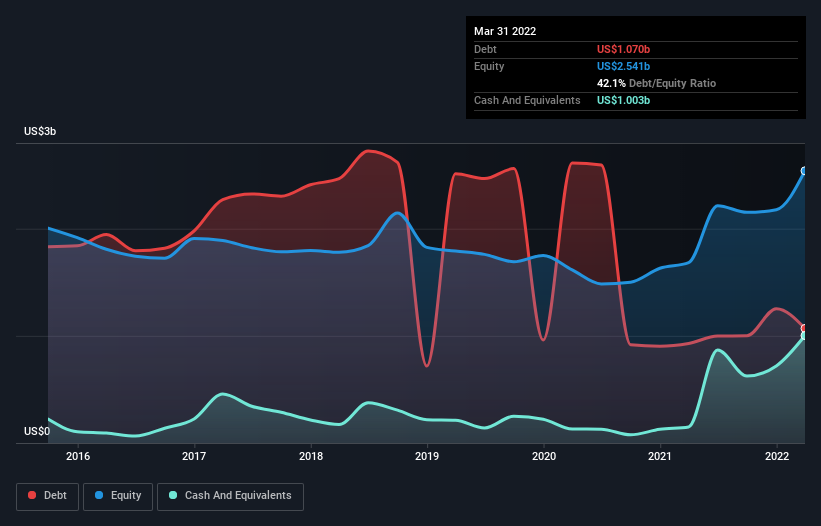Click the 2018 x-axis label
821x526 pixels.
tap(311, 456)
